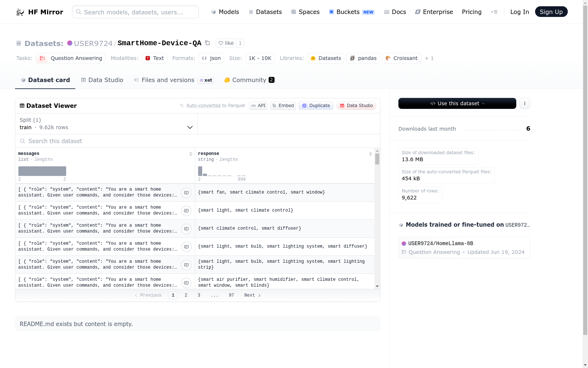Expand the Use this dataset dropdown

[457, 103]
